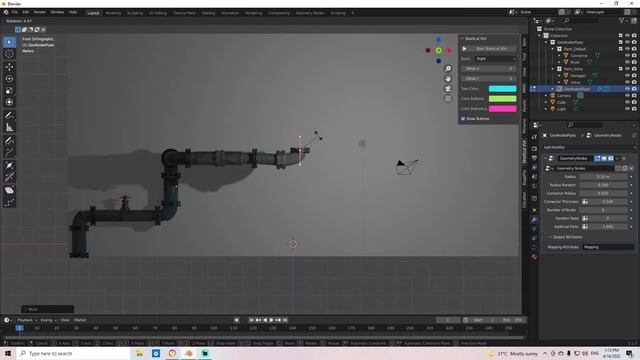
Task: Expand the Light item in outliner
Action: pyautogui.click(x=546, y=109)
